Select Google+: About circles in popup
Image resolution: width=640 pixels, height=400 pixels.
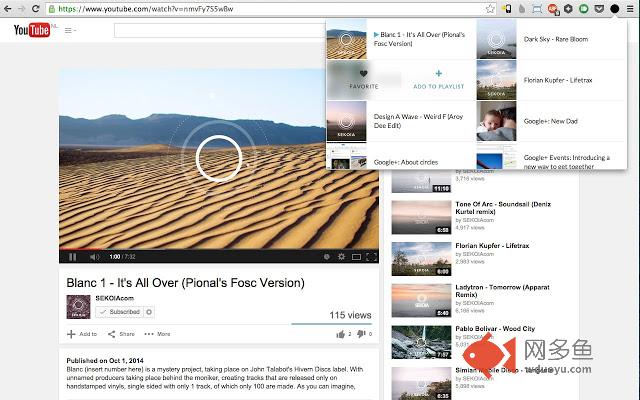[x=406, y=162]
